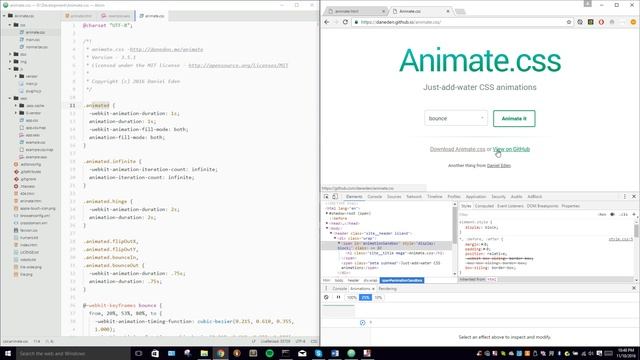Viewport: 640px width, 360px height.
Task: Set animation playback speed to 100%
Action: (351, 297)
